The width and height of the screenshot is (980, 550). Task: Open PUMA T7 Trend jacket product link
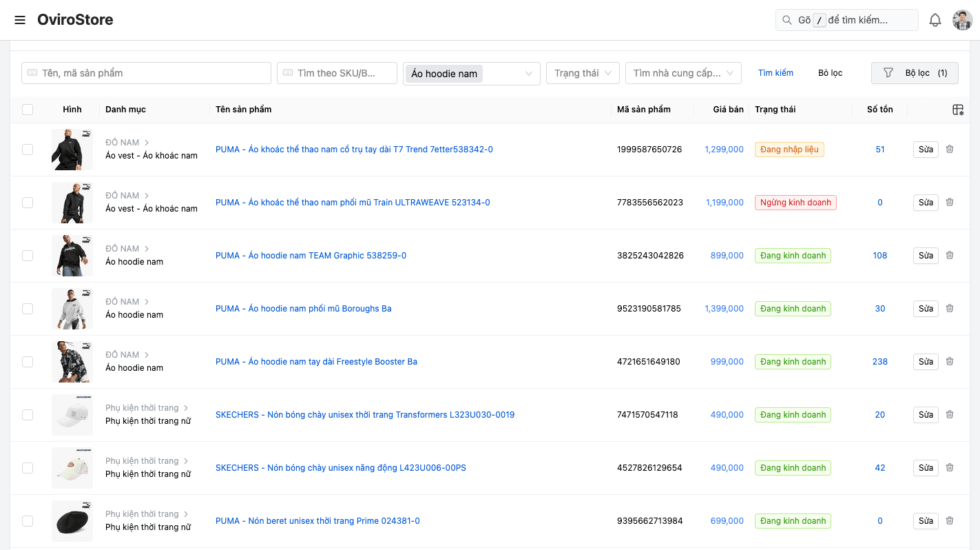pyautogui.click(x=354, y=150)
